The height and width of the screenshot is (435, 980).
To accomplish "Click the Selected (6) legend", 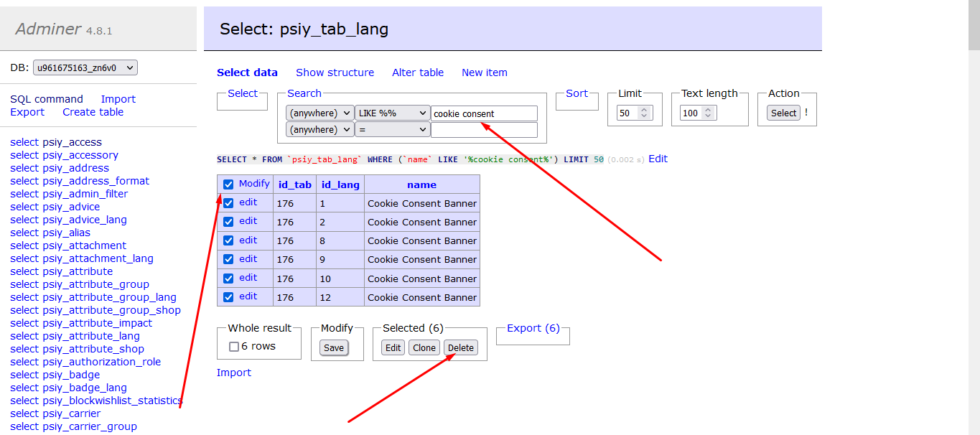I will click(413, 328).
